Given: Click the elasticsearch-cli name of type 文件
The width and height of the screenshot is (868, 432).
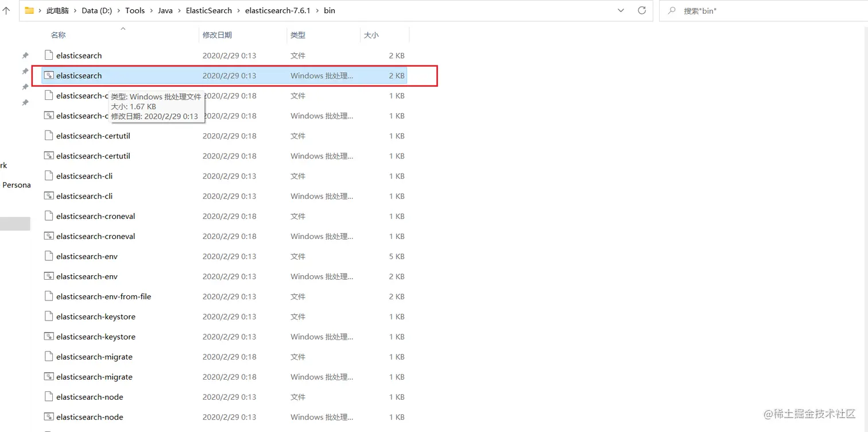Looking at the screenshot, I should pyautogui.click(x=84, y=176).
